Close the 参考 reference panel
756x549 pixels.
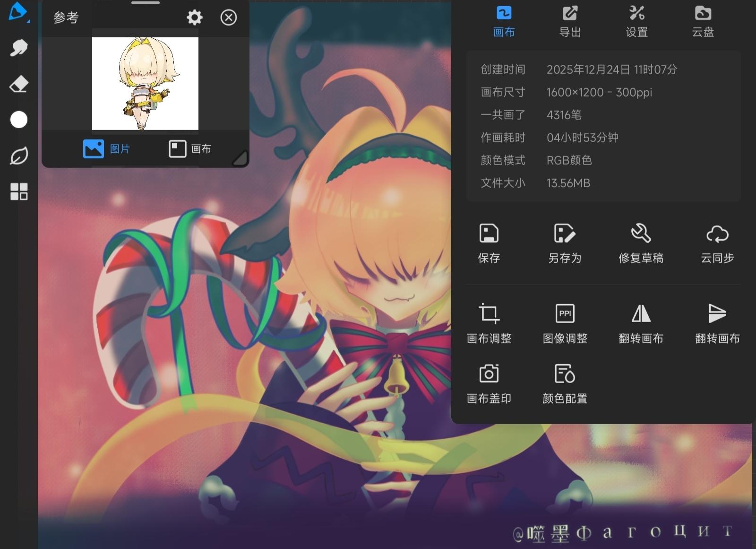click(x=229, y=18)
